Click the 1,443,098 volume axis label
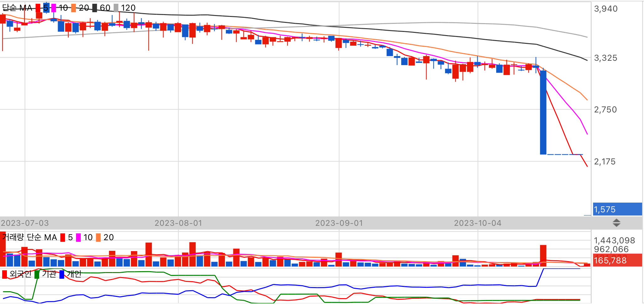This screenshot has height=305, width=644. [614, 240]
